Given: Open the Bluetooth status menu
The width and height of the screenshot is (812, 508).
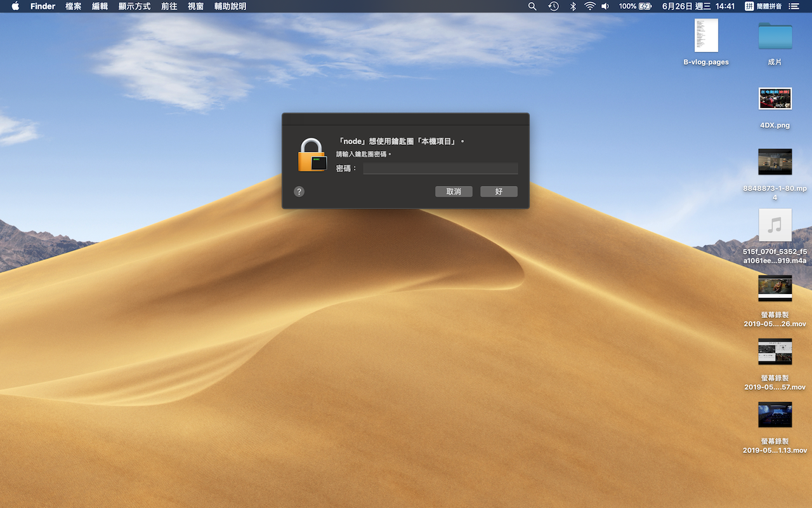Looking at the screenshot, I should [x=572, y=6].
